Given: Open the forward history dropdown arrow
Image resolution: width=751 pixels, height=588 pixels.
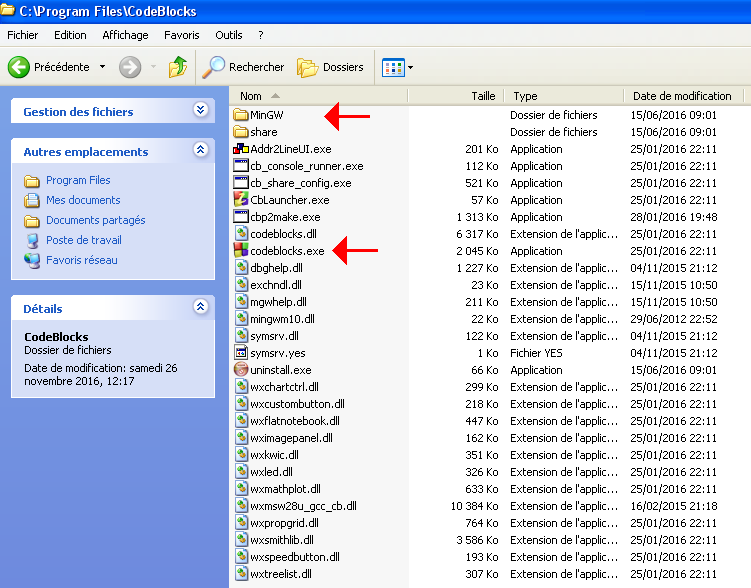Looking at the screenshot, I should click(x=153, y=67).
